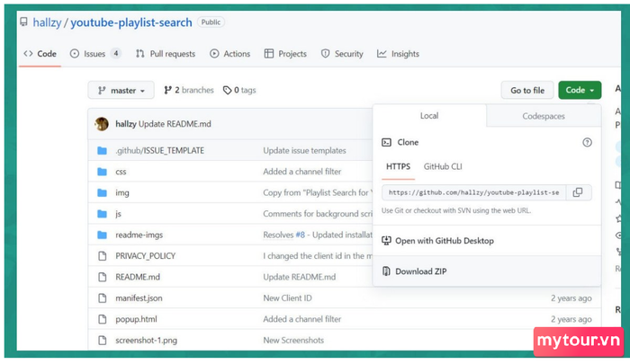The image size is (630, 364).
Task: Click folder icon beside css
Action: pyautogui.click(x=103, y=172)
